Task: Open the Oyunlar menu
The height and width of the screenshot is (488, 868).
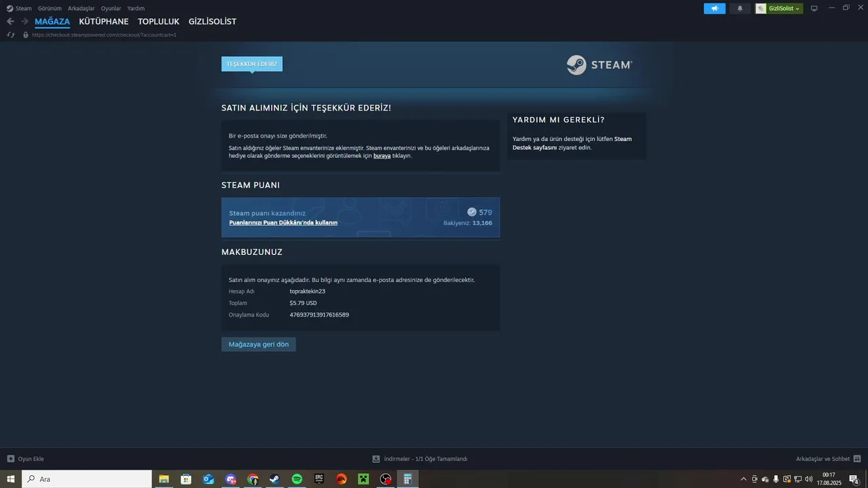Action: click(111, 8)
